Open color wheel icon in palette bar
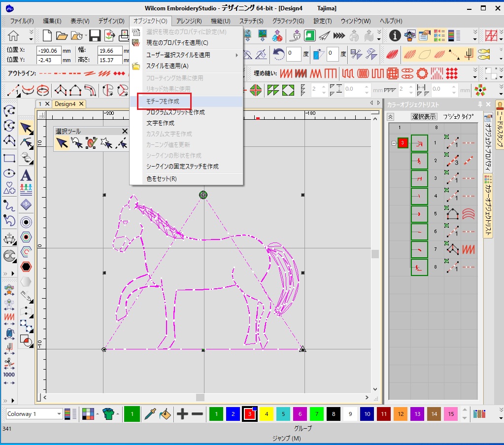This screenshot has height=445, width=504. (88, 414)
